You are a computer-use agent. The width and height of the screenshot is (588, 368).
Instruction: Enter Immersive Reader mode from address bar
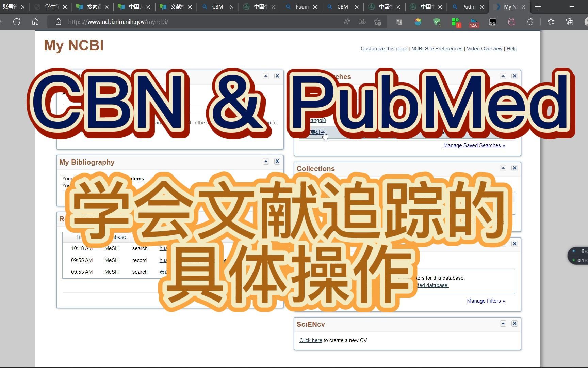[399, 22]
